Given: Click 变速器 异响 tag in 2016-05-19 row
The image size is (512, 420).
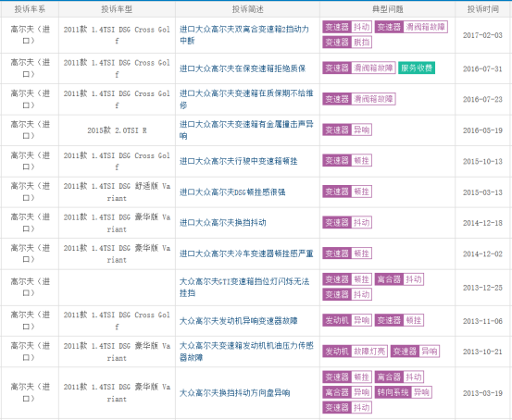Looking at the screenshot, I should coord(347,130).
